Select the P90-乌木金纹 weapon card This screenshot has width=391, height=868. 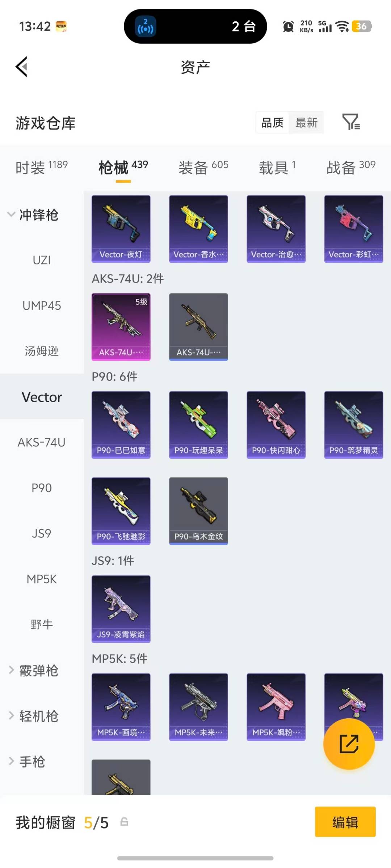[x=198, y=511]
